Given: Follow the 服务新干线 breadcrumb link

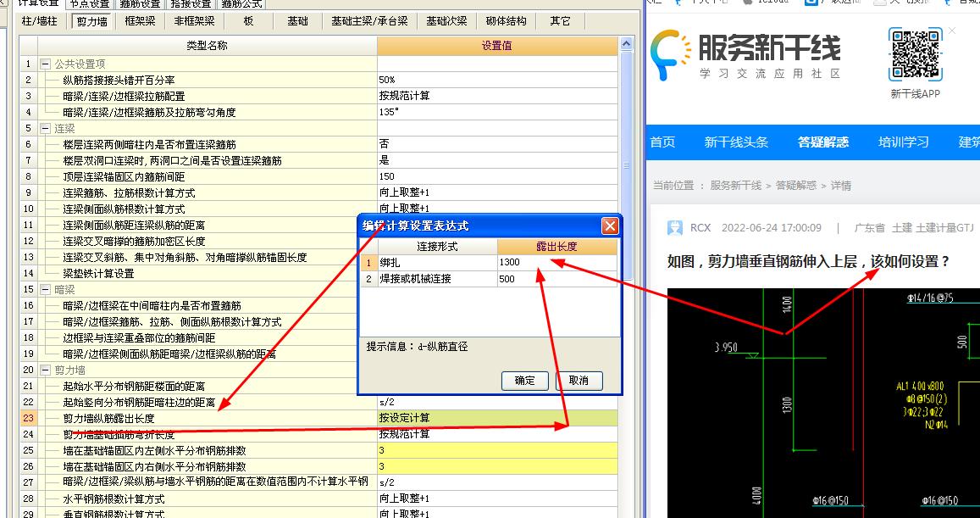Looking at the screenshot, I should [735, 185].
